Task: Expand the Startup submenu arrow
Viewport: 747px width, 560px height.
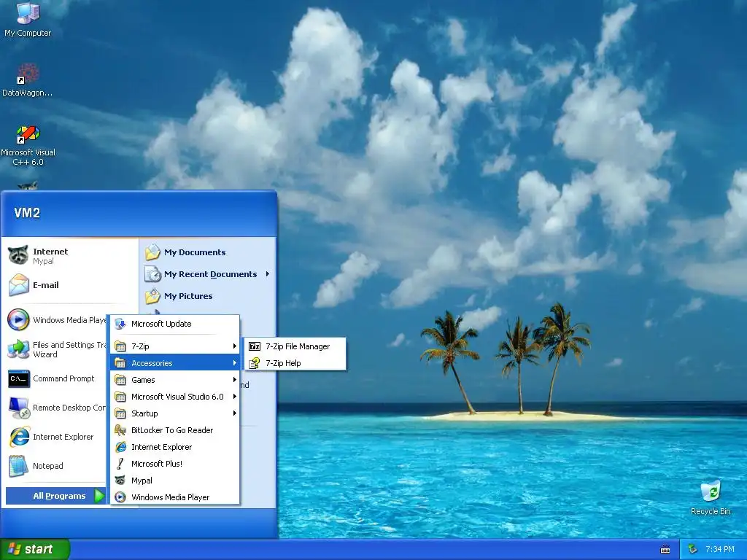Action: (234, 413)
